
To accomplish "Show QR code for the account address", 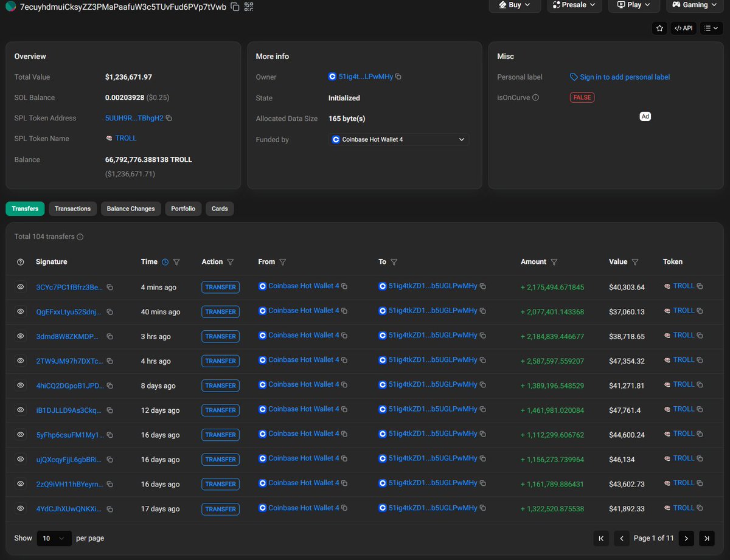I will pyautogui.click(x=248, y=7).
